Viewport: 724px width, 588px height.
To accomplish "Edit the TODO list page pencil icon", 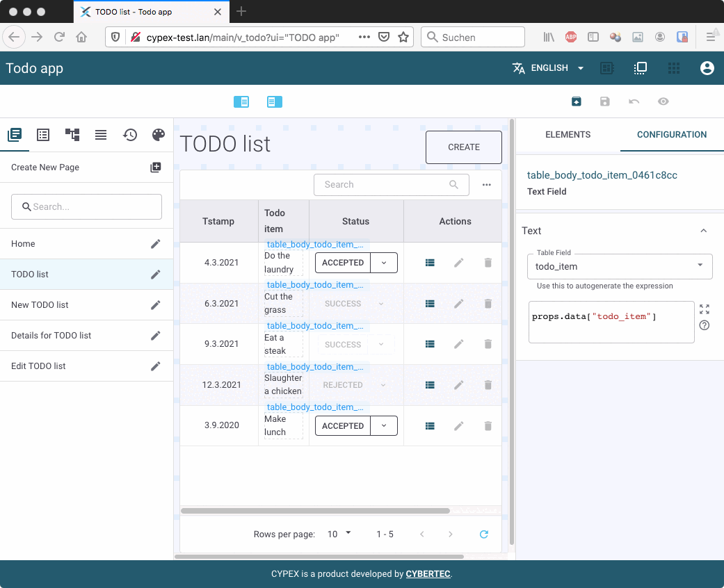I will click(x=156, y=274).
